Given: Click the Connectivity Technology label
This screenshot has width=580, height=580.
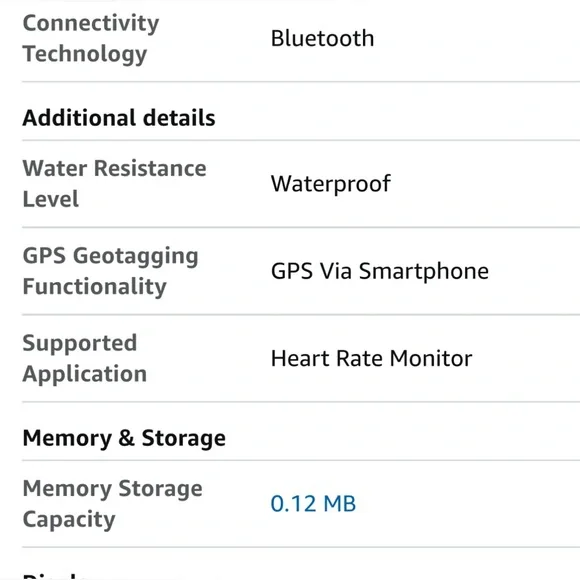Looking at the screenshot, I should click(x=91, y=38).
